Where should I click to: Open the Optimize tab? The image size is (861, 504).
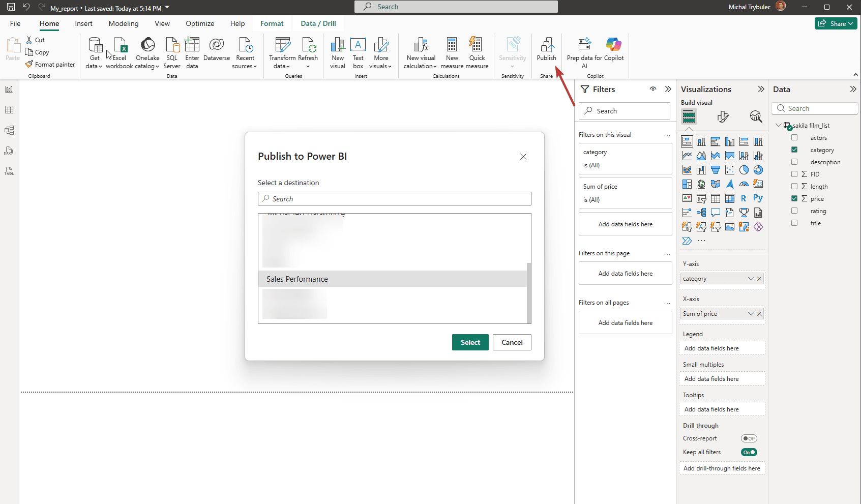(200, 23)
